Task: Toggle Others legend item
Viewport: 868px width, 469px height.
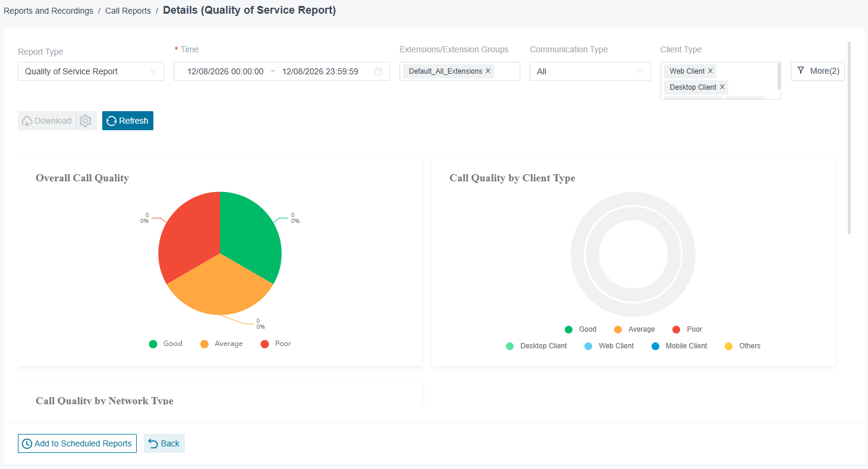Action: [x=743, y=346]
